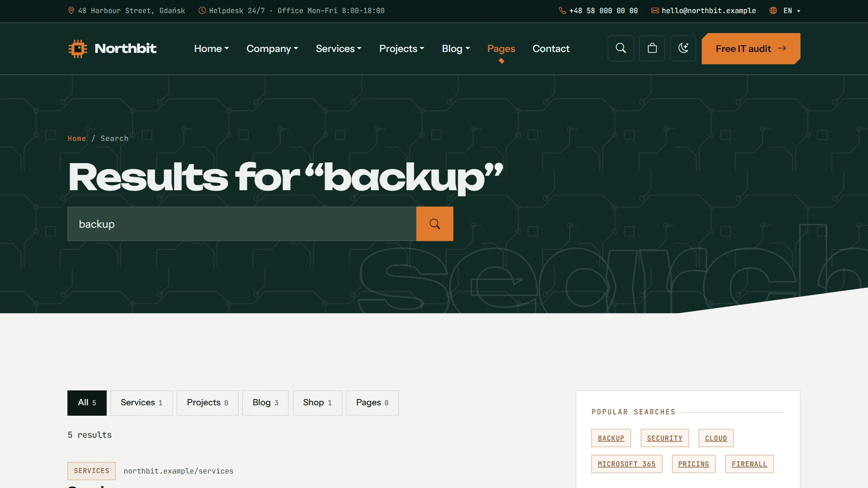
Task: Filter results by Blog 3 tab
Action: (x=265, y=403)
